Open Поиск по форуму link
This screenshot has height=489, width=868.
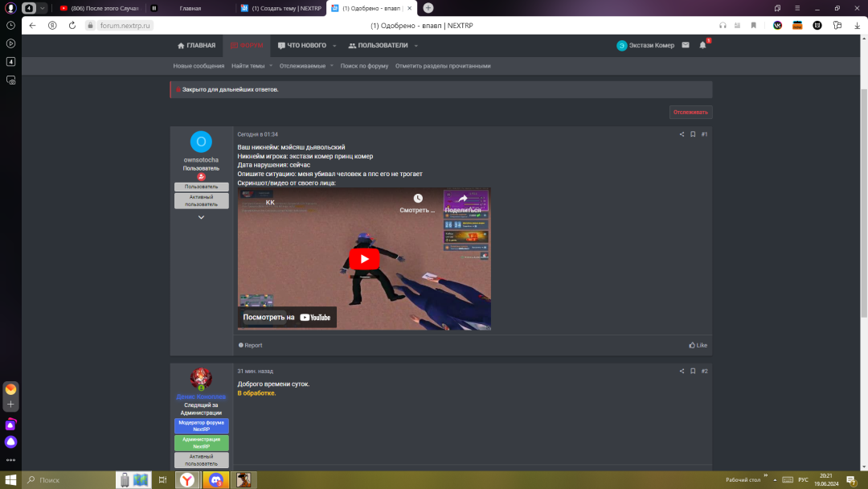click(x=364, y=66)
